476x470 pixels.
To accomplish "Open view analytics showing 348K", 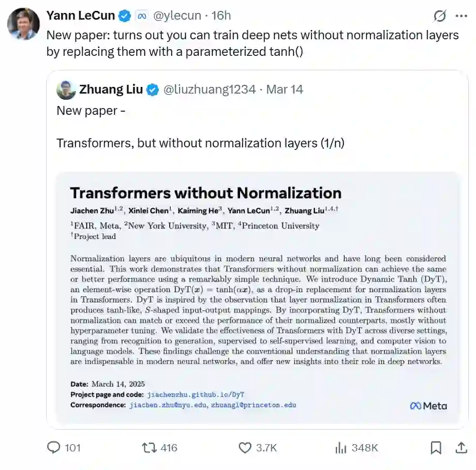I will tap(340, 447).
